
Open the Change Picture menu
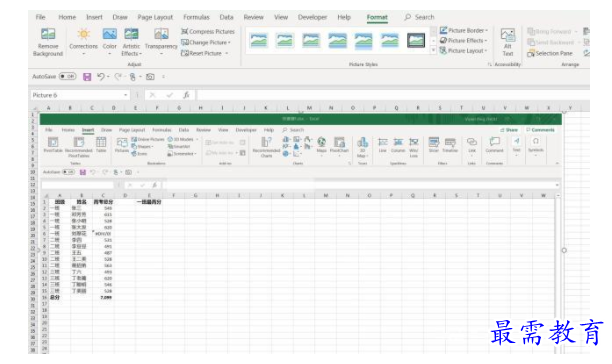(x=206, y=42)
